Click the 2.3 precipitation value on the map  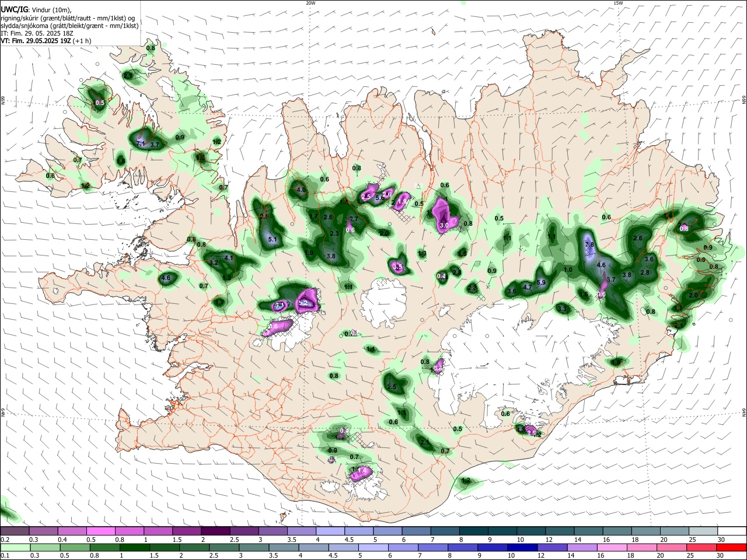(334, 233)
